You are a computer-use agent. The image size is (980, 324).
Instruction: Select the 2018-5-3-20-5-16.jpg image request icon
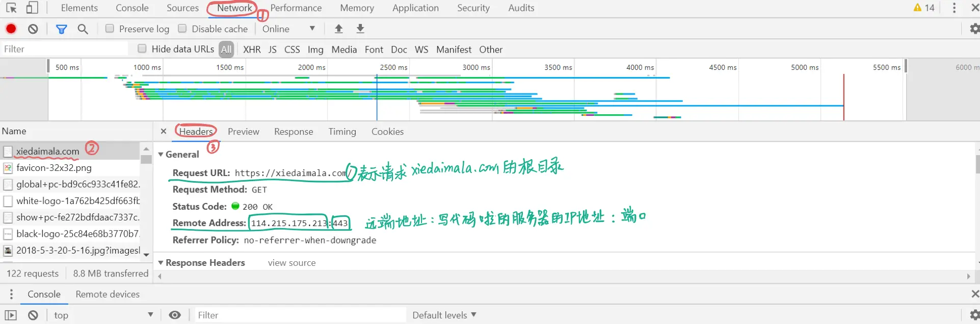8,251
